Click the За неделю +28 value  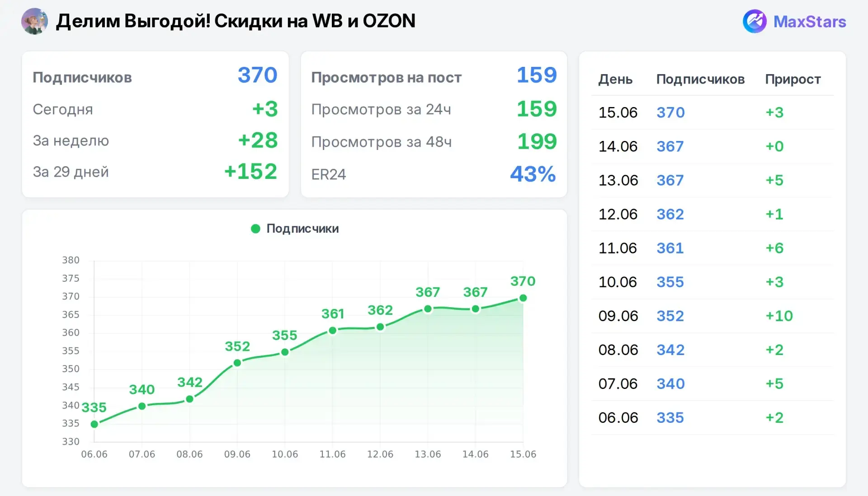[258, 140]
